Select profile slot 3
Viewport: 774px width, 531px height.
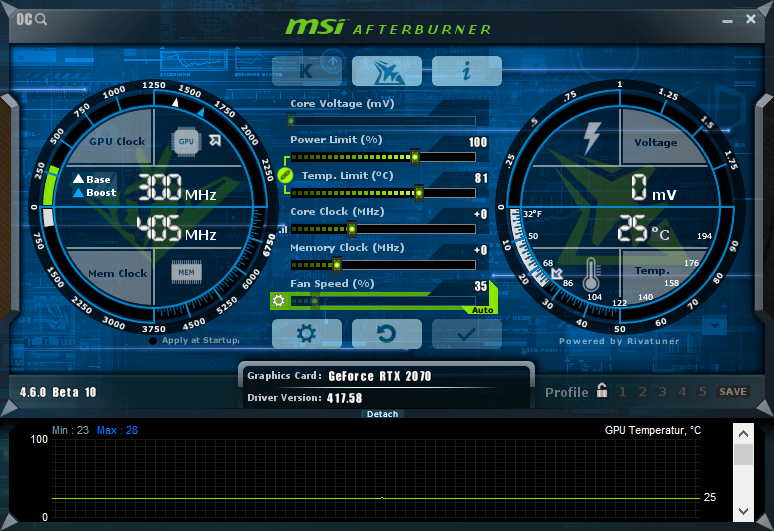[662, 392]
